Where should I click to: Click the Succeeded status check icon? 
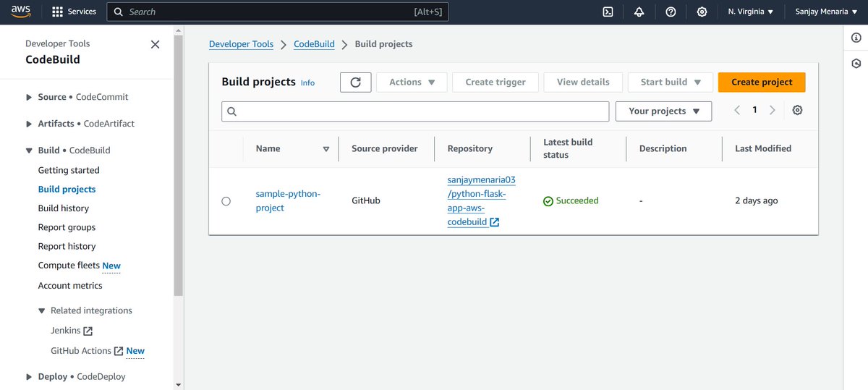point(548,201)
